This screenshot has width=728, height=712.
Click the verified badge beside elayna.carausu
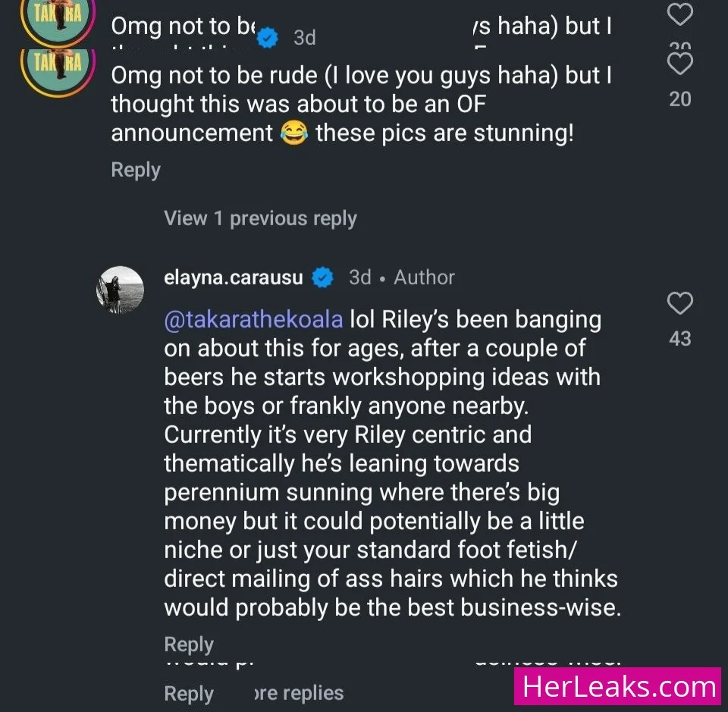point(323,278)
